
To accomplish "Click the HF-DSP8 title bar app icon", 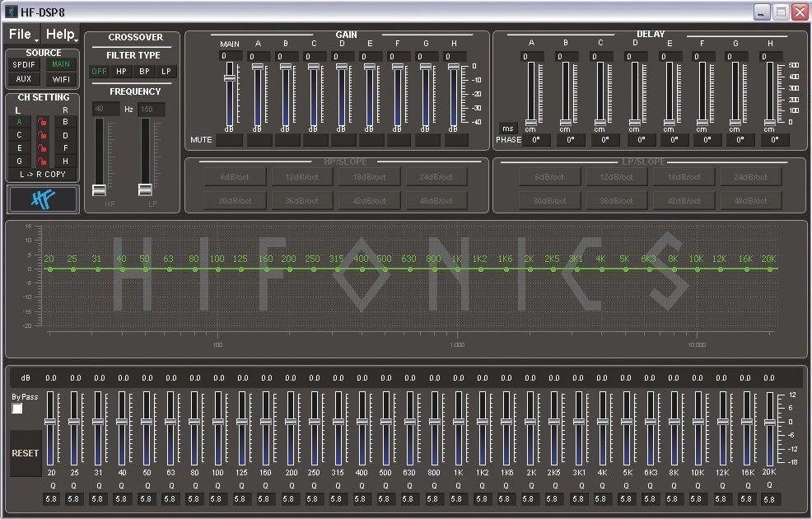I will [11, 12].
